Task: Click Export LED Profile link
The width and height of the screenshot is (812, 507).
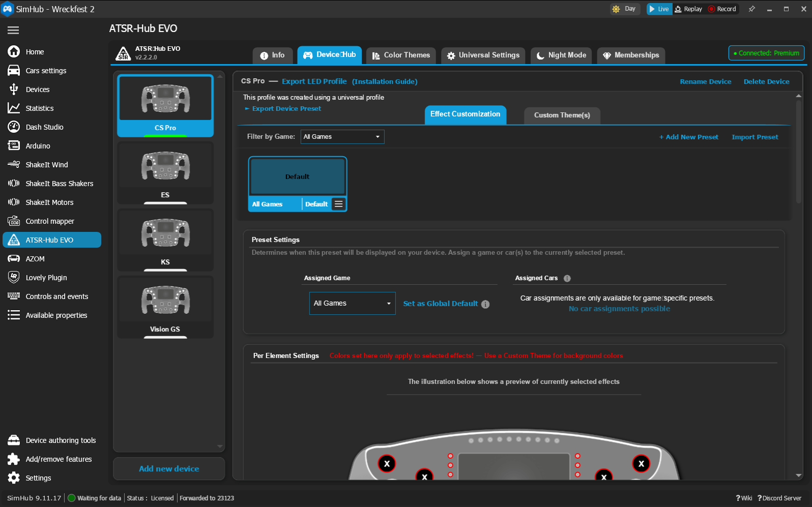Action: click(314, 81)
